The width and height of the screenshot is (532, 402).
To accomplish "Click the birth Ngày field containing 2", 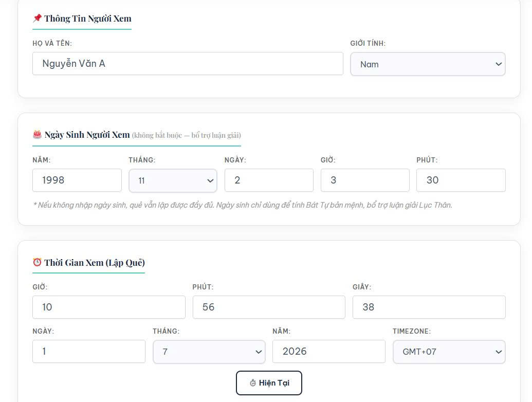I will click(x=269, y=180).
